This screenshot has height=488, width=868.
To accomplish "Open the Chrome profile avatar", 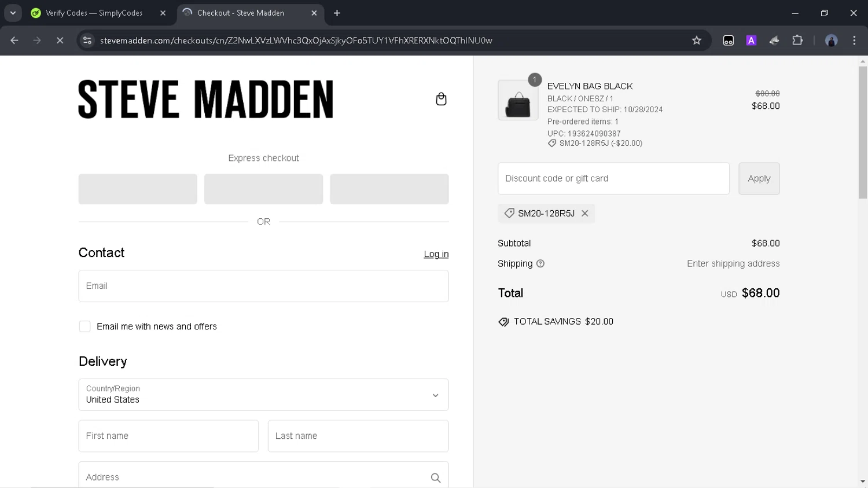I will pos(832,41).
